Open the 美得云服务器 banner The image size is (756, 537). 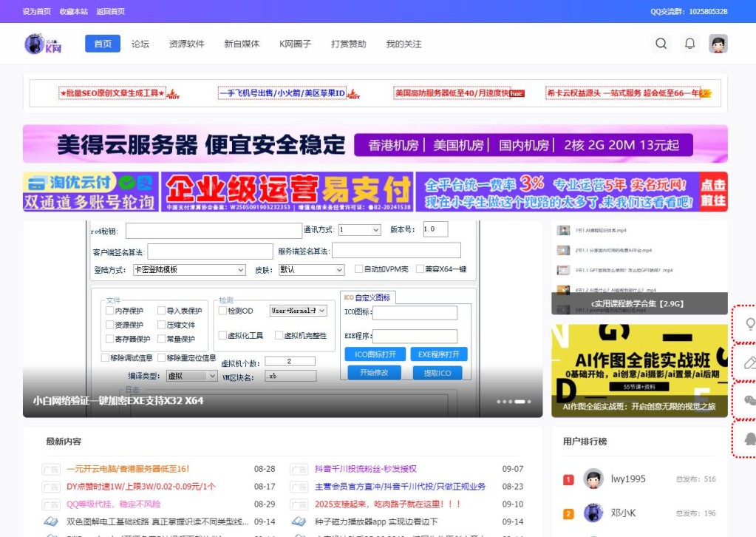point(375,143)
